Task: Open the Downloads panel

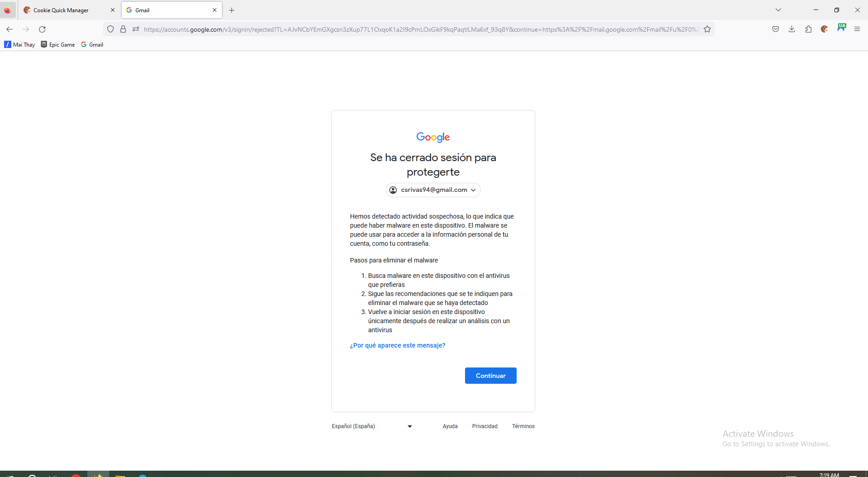Action: 792,29
